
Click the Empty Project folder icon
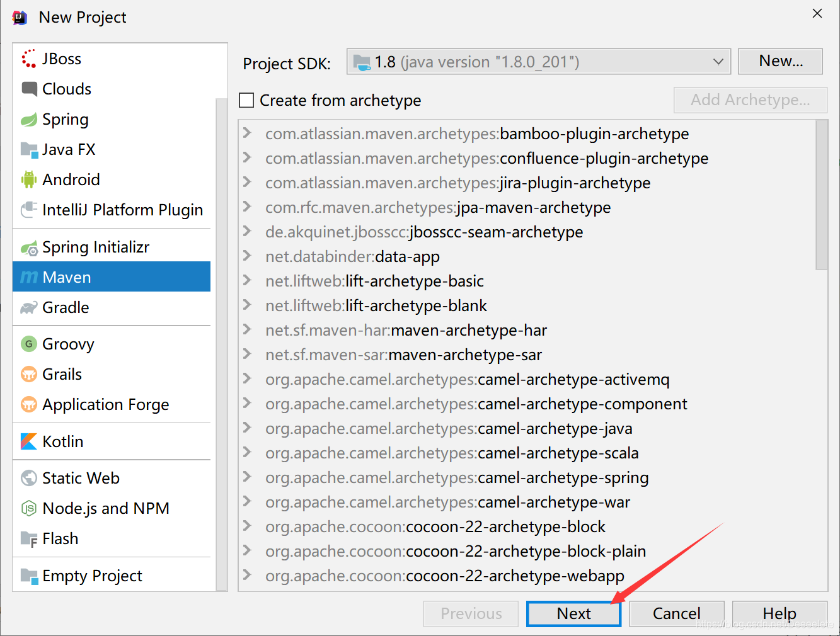29,576
